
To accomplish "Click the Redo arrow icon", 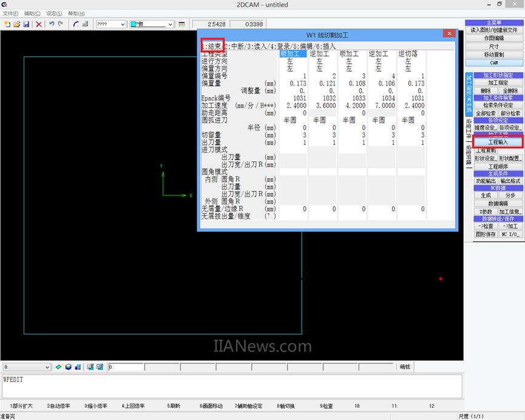I will [61, 24].
